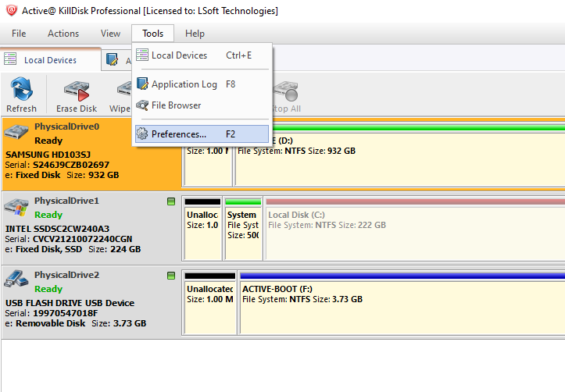565x392 pixels.
Task: Click the File Browser icon in Tools menu
Action: pos(142,105)
